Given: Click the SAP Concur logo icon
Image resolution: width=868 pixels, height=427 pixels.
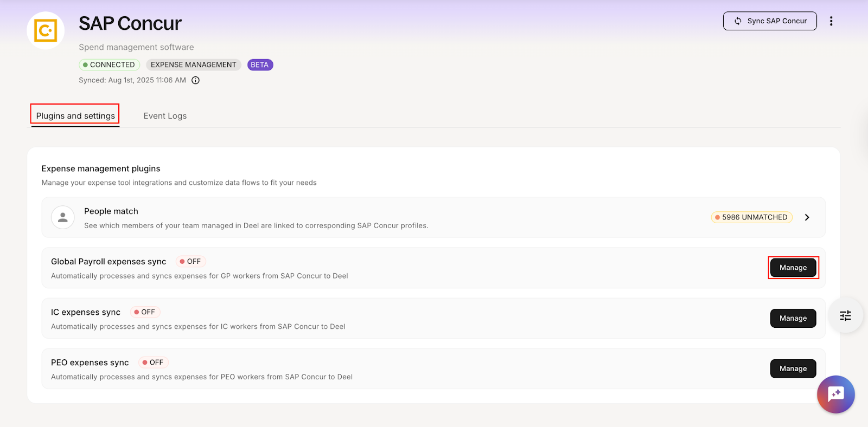Looking at the screenshot, I should [x=46, y=31].
